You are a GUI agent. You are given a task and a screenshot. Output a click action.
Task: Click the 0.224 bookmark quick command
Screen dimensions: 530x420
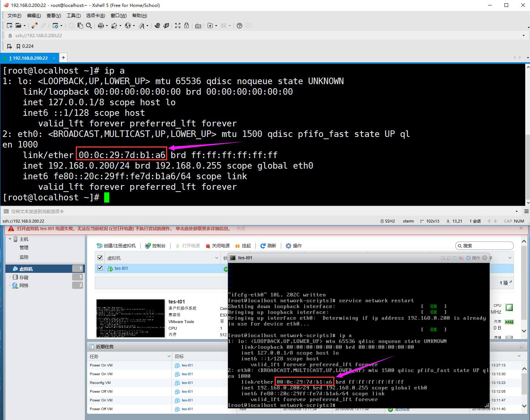coord(25,46)
